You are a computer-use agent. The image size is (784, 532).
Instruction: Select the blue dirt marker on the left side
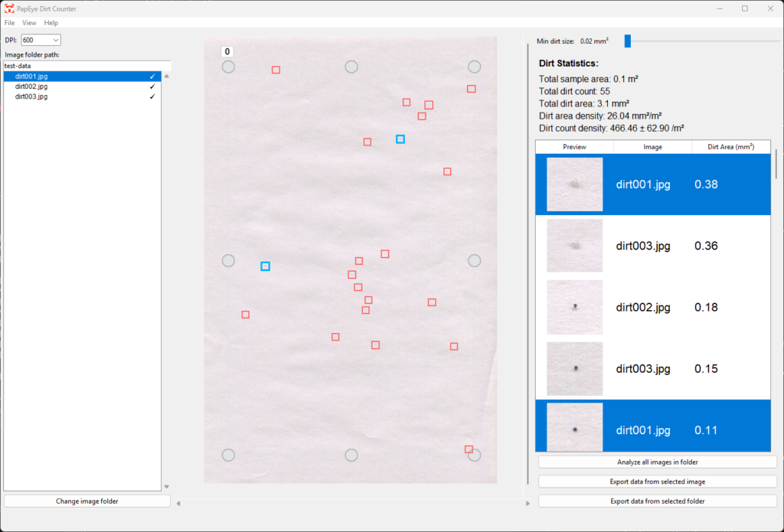265,266
